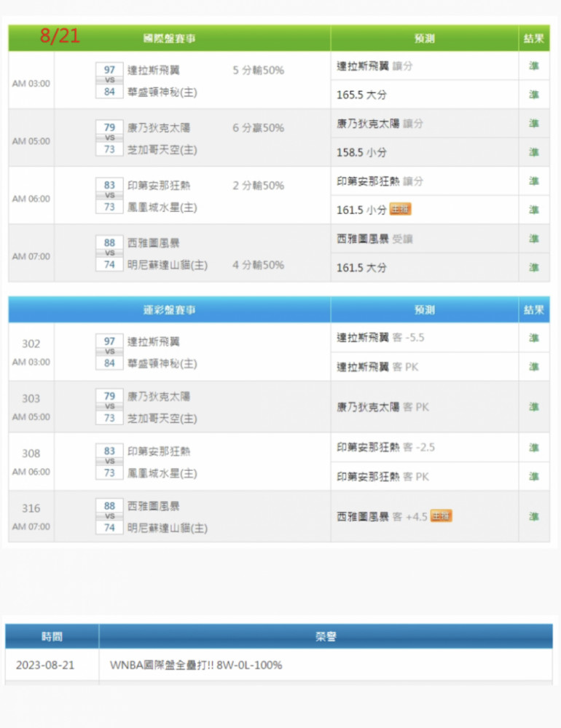Click the 時間 column header

click(52, 636)
